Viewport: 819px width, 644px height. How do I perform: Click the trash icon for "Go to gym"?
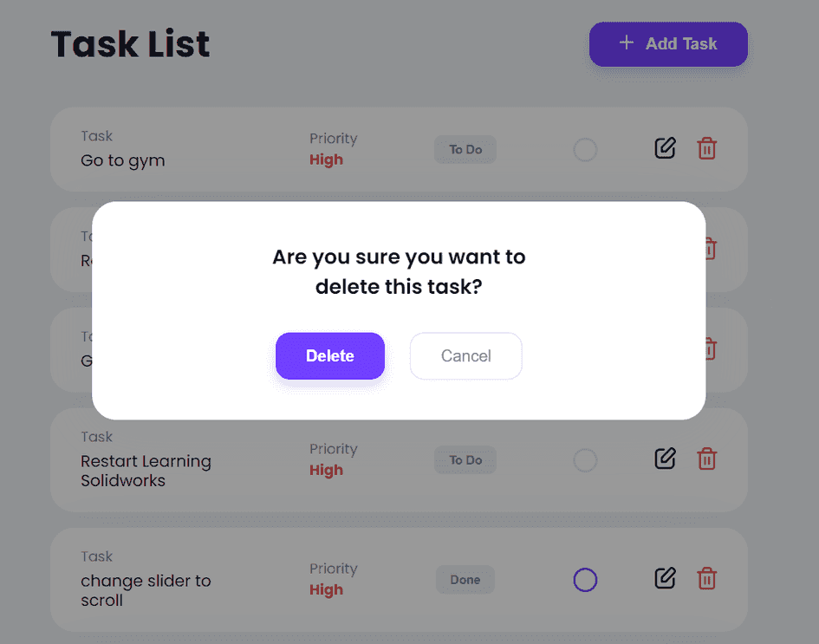pyautogui.click(x=707, y=148)
